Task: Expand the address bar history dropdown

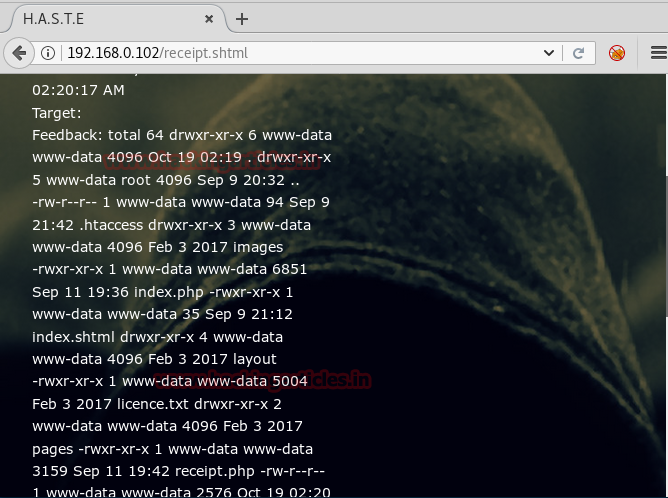Action: 549,53
